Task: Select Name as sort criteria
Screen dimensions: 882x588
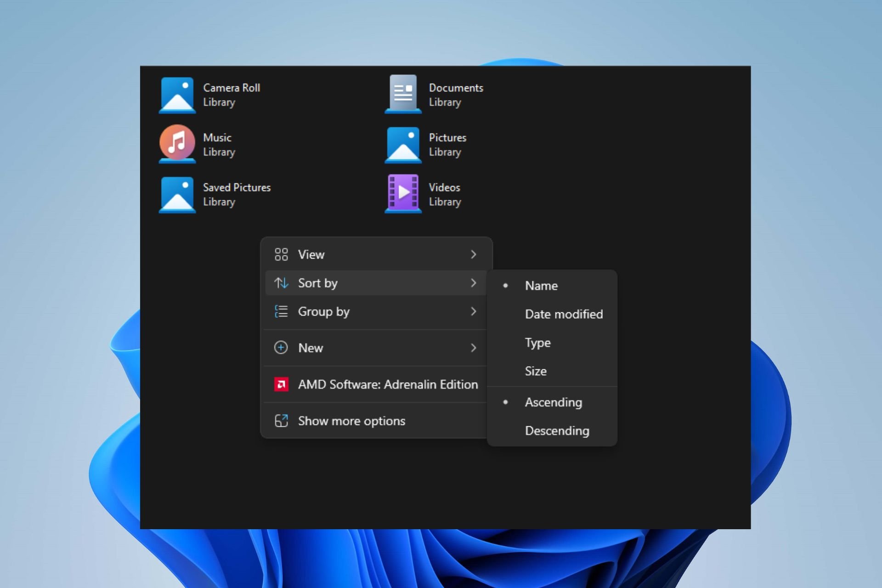Action: coord(541,285)
